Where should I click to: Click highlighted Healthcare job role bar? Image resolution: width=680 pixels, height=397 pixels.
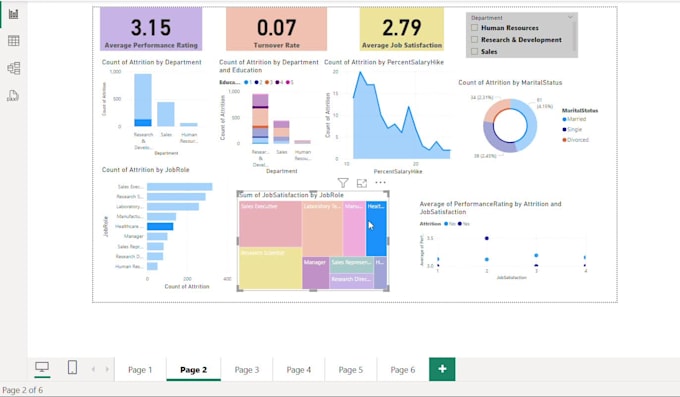pyautogui.click(x=160, y=226)
